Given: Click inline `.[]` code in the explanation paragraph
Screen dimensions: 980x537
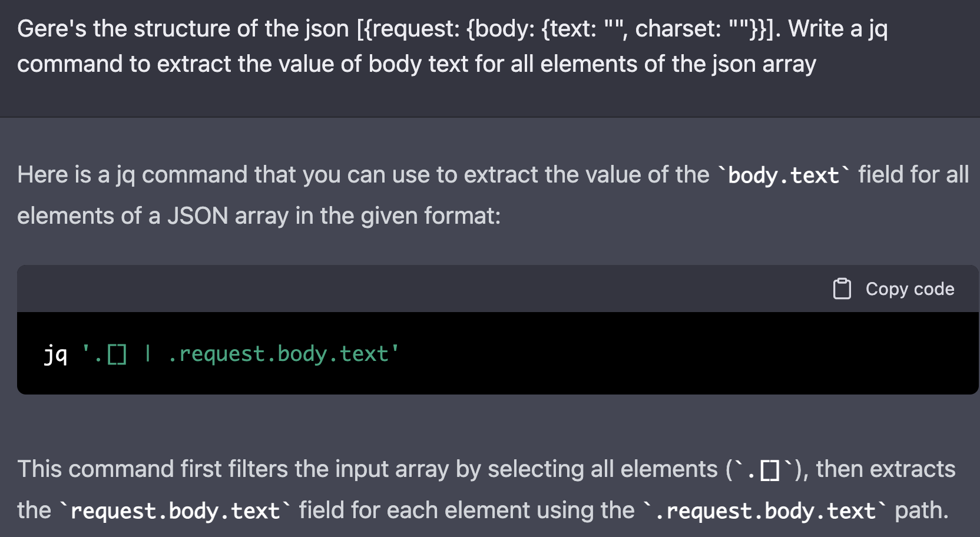Looking at the screenshot, I should 764,470.
